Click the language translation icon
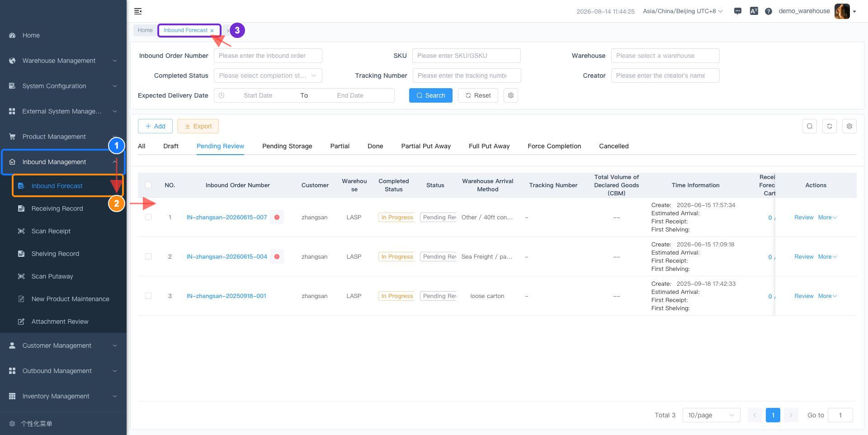The width and height of the screenshot is (868, 435). pyautogui.click(x=754, y=11)
